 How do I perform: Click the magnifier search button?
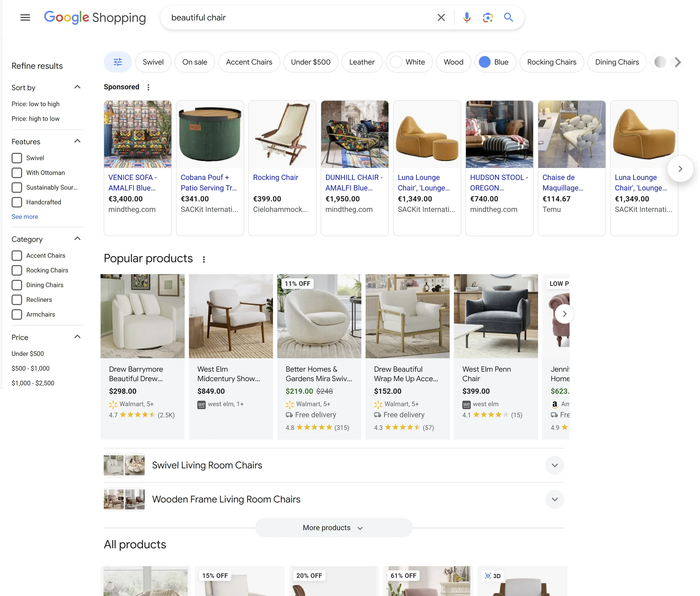coord(508,18)
